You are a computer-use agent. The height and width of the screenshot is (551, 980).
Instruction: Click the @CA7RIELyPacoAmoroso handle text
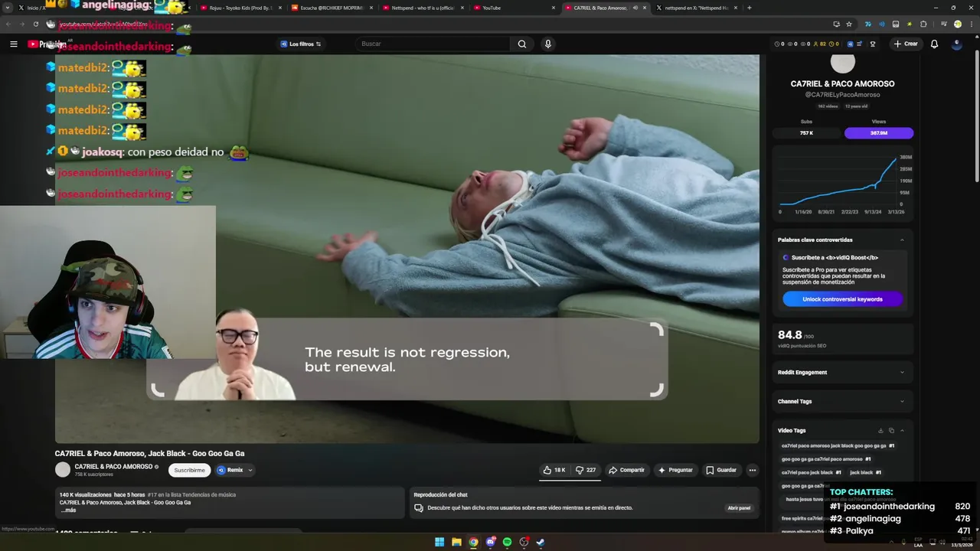(842, 95)
